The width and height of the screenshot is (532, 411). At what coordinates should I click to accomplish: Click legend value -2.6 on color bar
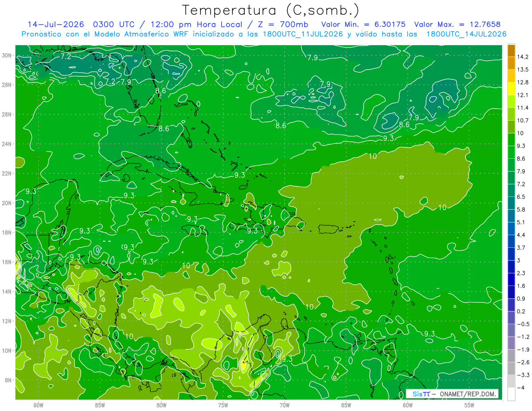point(524,362)
